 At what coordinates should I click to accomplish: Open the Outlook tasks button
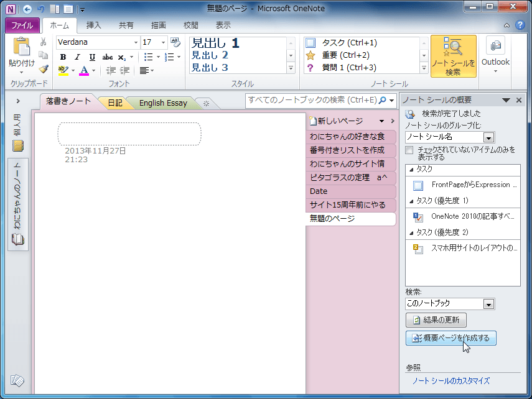495,54
